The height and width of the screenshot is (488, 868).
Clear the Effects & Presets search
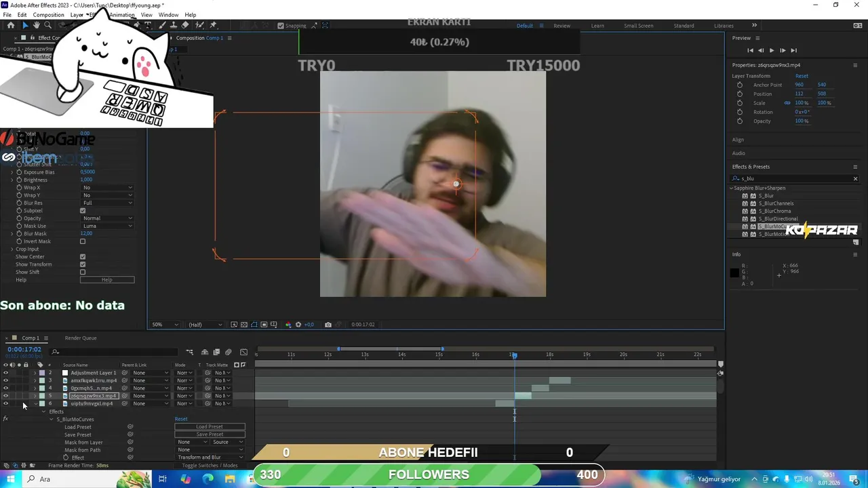(855, 178)
